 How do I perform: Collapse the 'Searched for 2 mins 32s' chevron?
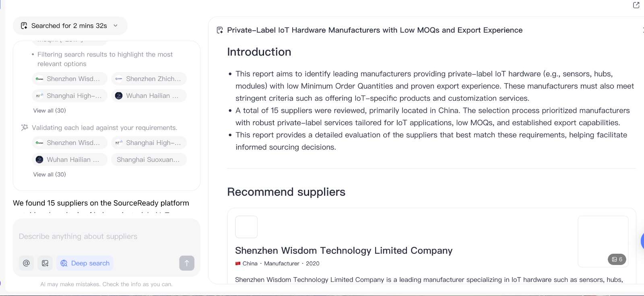pos(116,26)
